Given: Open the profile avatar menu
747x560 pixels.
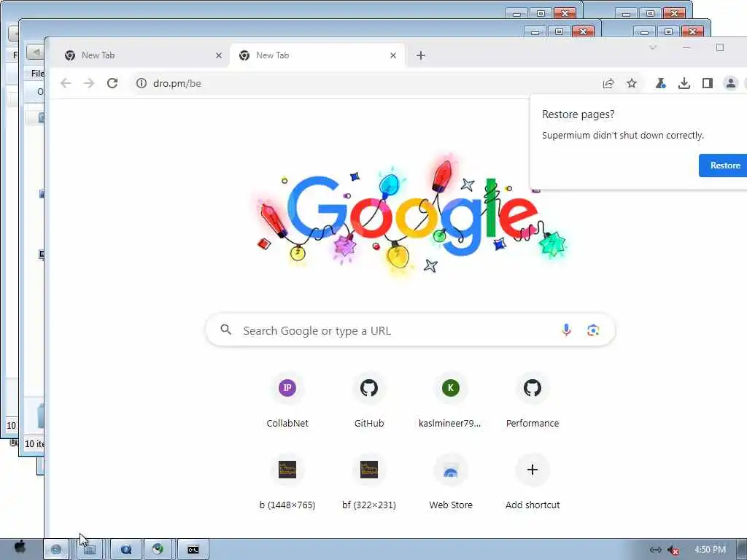Looking at the screenshot, I should pos(730,83).
